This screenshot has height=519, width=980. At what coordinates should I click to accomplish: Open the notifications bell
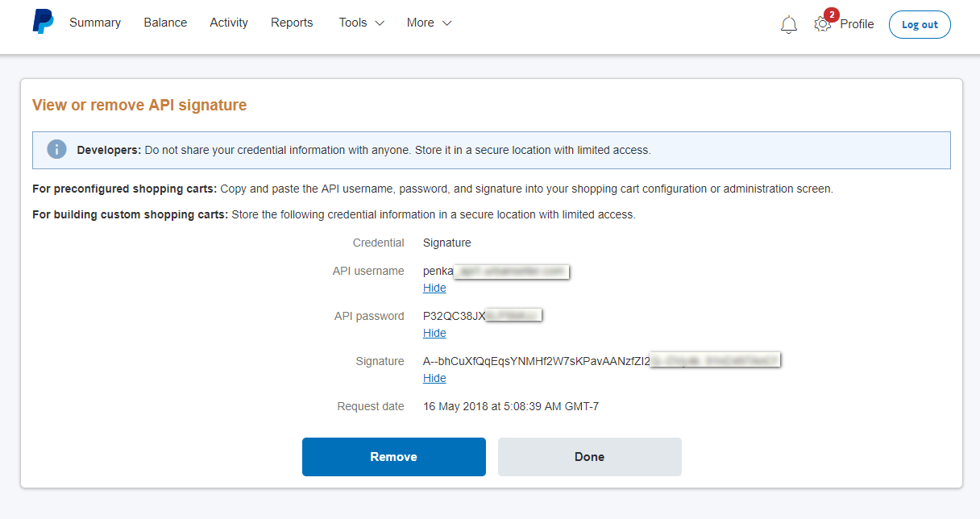(789, 25)
